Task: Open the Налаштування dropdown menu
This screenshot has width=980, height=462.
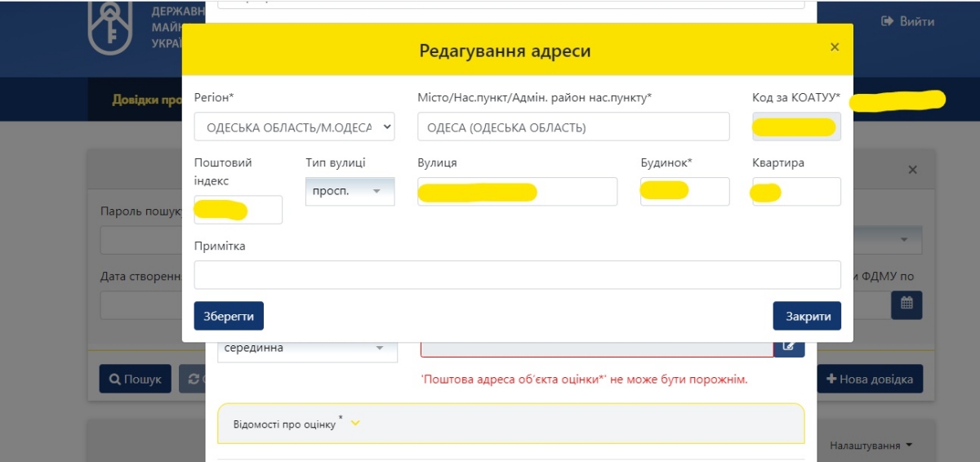Action: click(x=870, y=446)
